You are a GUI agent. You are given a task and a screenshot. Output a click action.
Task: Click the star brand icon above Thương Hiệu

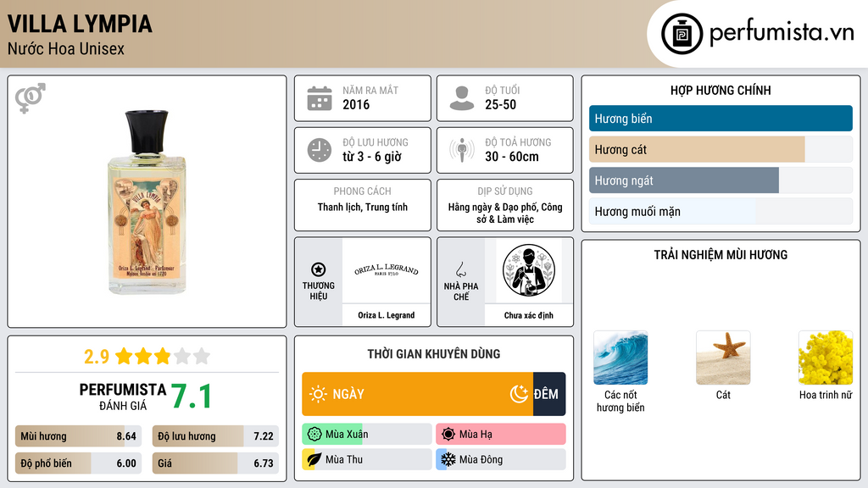coord(319,269)
